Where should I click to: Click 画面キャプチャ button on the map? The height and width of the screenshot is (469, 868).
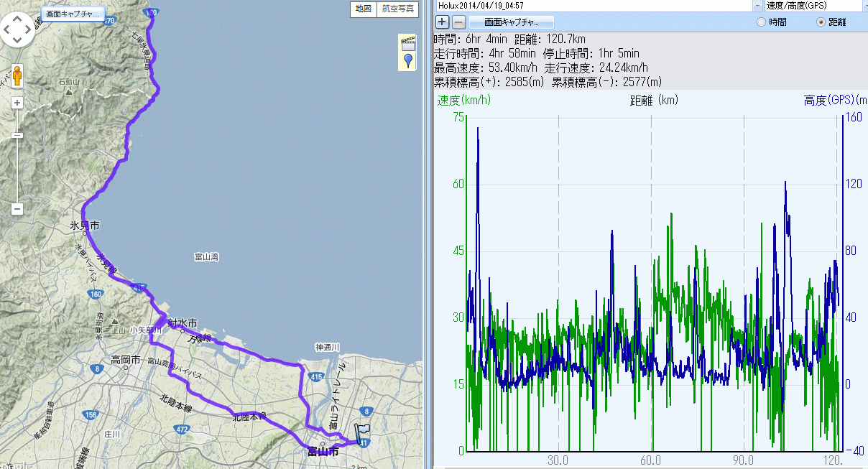(x=73, y=14)
